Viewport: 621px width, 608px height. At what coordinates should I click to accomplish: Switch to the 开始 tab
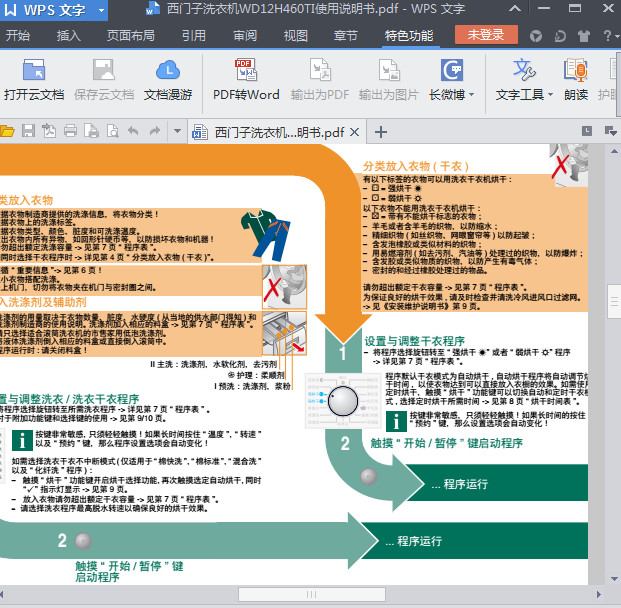coord(18,36)
